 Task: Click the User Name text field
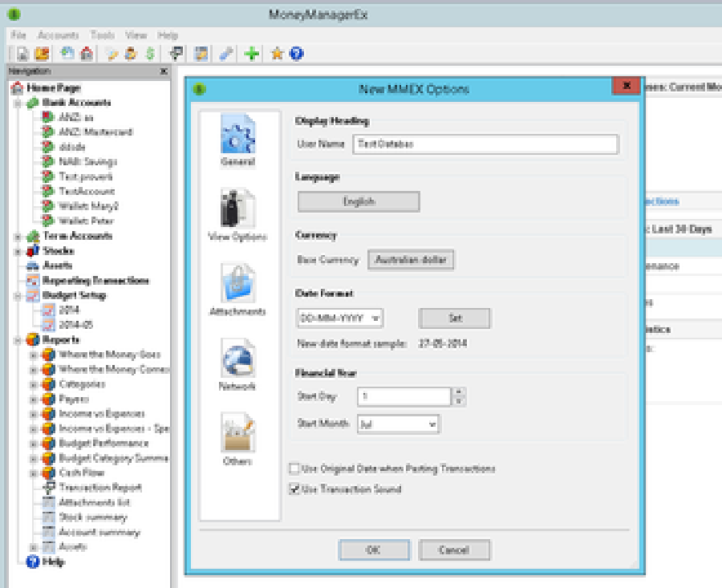486,144
